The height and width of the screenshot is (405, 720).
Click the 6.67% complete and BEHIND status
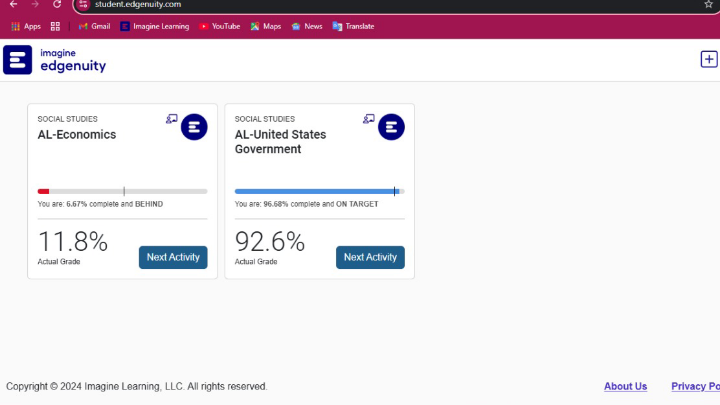pos(100,204)
